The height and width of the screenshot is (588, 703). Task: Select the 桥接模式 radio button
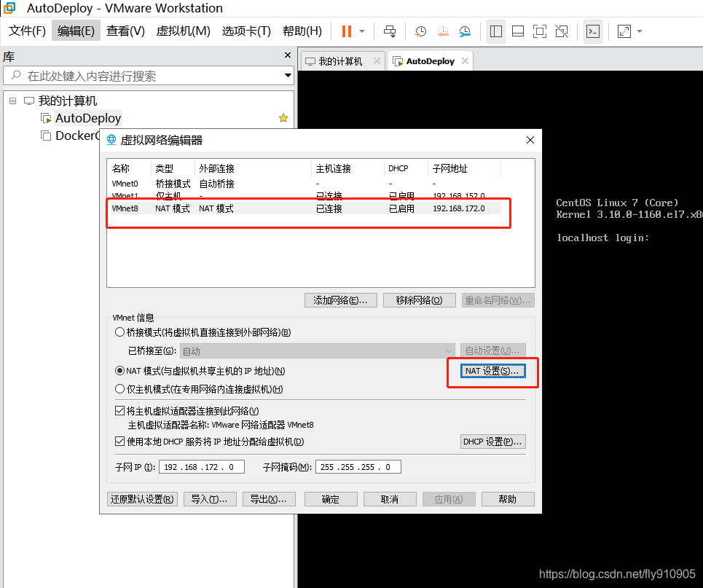119,332
